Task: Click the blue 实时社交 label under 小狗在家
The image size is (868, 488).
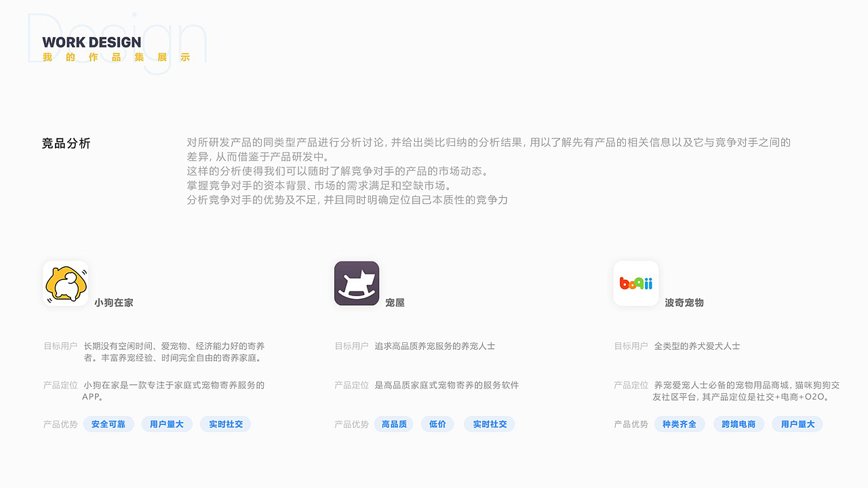Action: (x=225, y=424)
